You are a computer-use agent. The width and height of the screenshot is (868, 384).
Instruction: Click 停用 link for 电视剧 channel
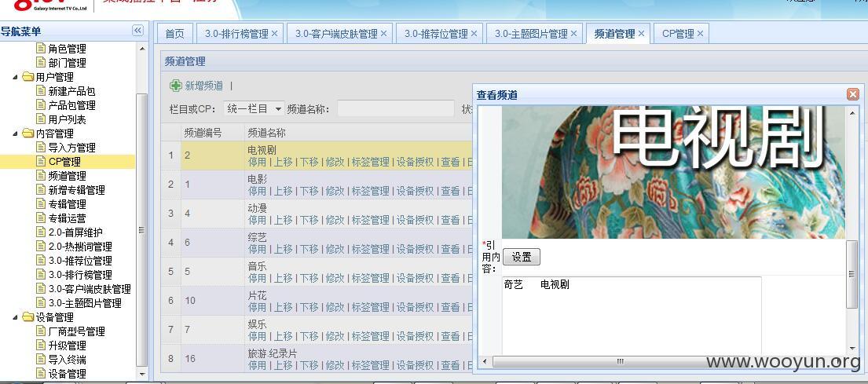coord(258,162)
